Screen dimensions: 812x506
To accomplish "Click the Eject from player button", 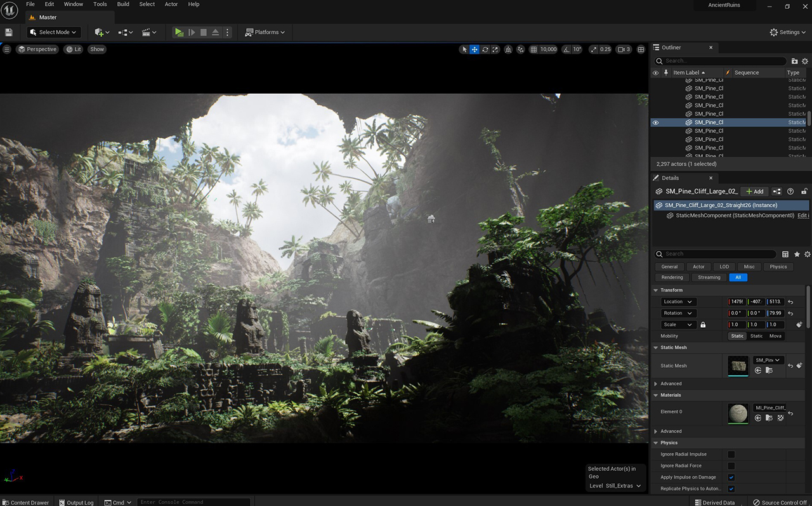I will 216,32.
